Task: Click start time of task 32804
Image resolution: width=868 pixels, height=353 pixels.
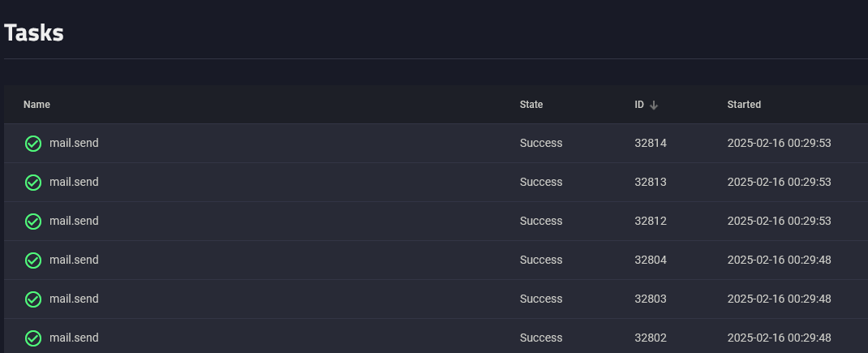Action: point(779,260)
